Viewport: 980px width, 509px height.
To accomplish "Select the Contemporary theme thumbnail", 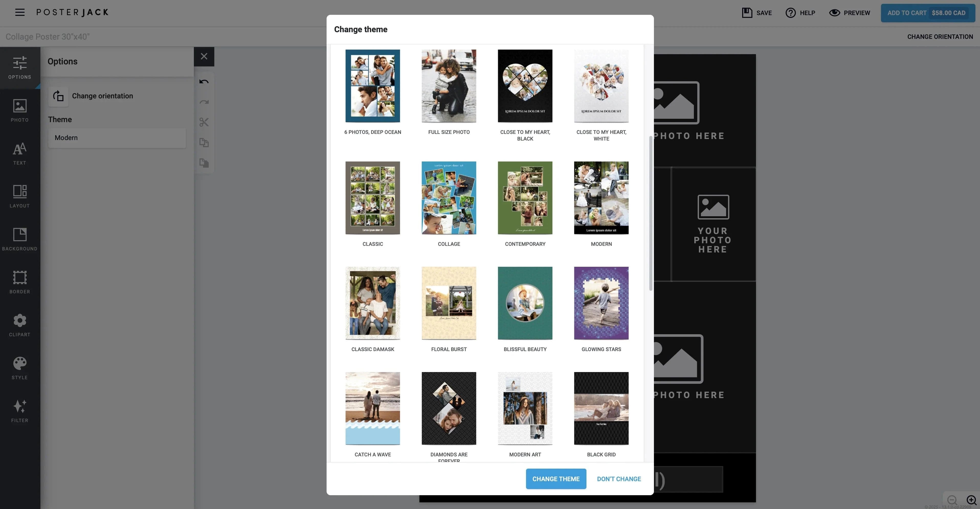I will (x=525, y=198).
